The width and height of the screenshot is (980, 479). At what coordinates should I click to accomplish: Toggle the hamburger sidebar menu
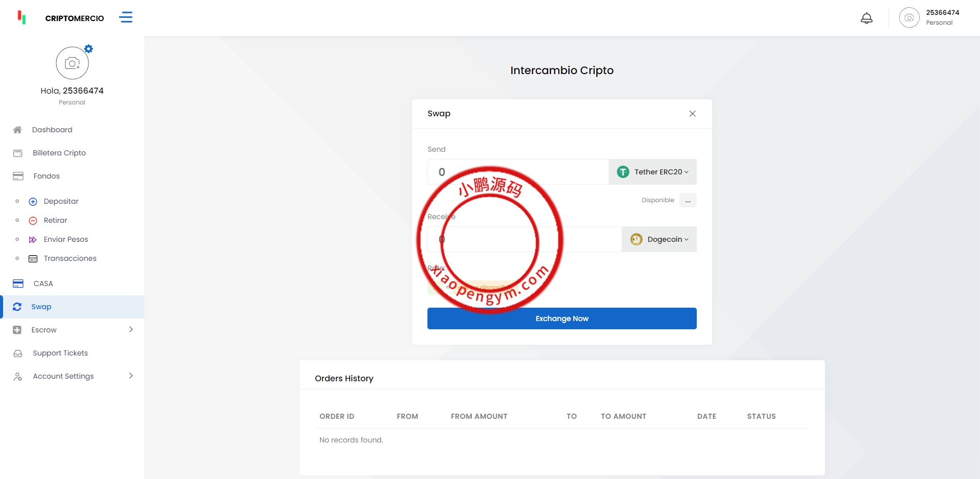[x=126, y=17]
